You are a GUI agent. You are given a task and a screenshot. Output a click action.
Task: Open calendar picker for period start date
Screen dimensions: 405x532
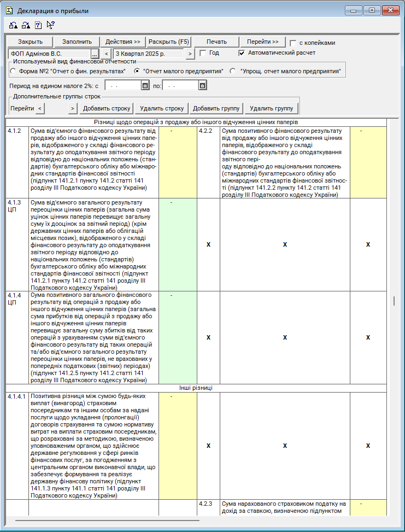pyautogui.click(x=145, y=85)
